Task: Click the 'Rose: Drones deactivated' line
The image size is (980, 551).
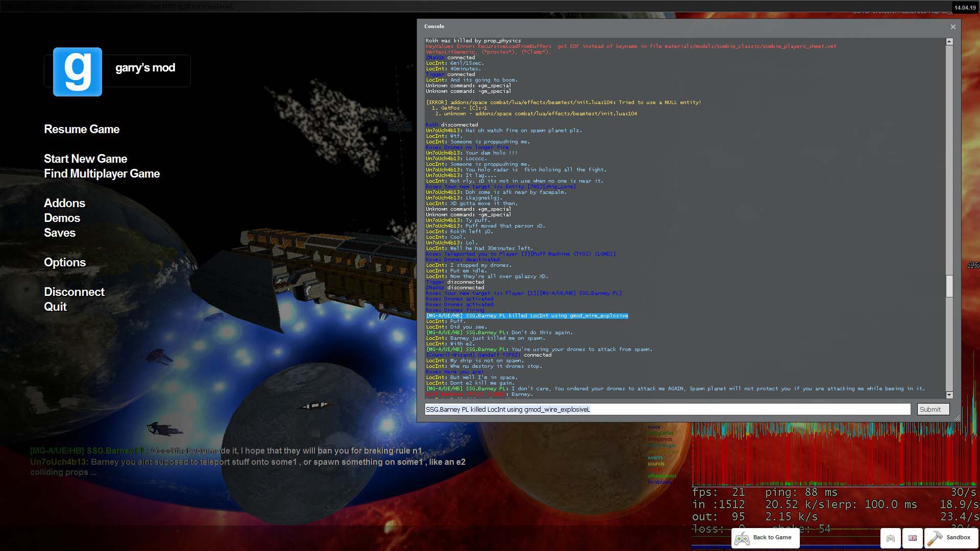Action: [462, 260]
